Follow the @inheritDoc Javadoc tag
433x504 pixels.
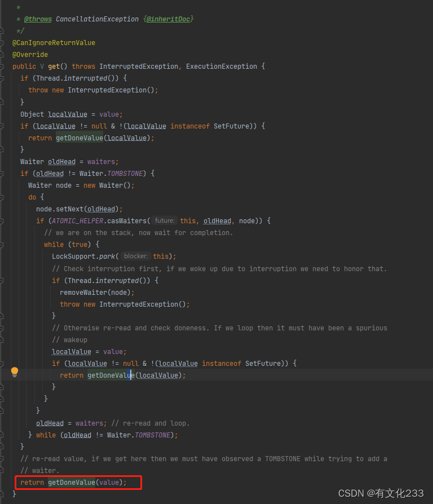169,19
